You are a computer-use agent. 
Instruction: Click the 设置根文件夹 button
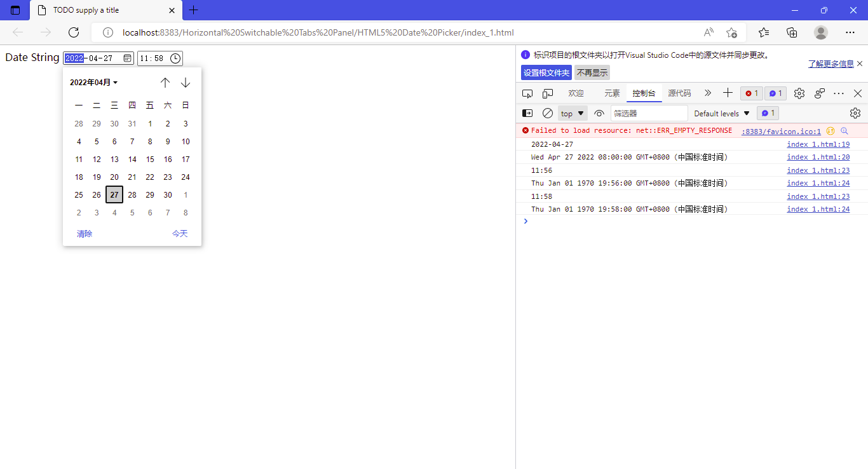tap(546, 72)
